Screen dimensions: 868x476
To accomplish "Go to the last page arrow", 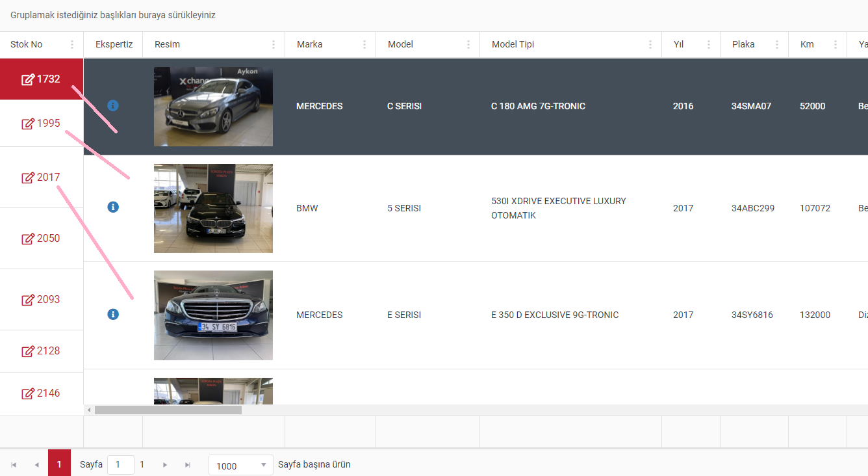I will click(x=188, y=465).
